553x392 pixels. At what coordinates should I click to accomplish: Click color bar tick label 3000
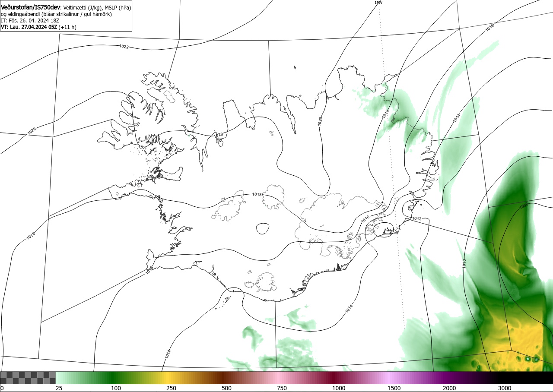pyautogui.click(x=505, y=388)
